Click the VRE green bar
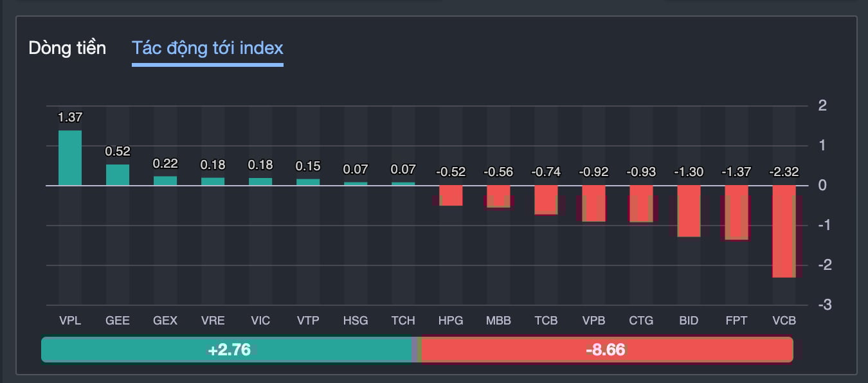 click(213, 182)
